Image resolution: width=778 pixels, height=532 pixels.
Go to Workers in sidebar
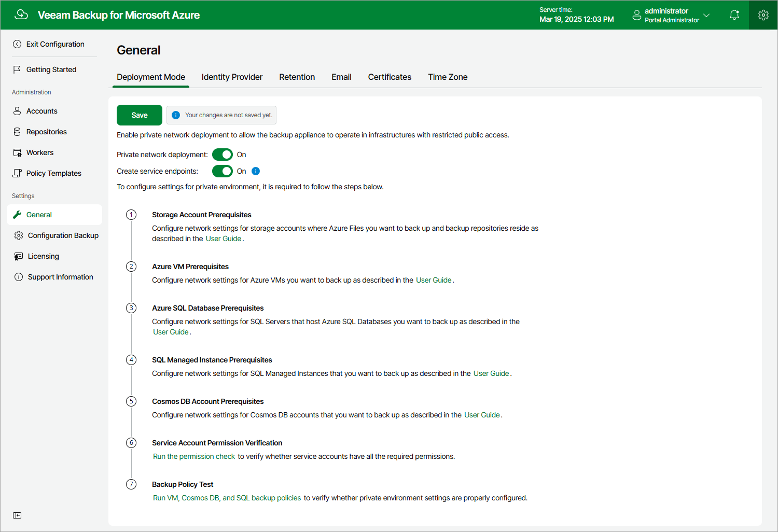point(40,152)
